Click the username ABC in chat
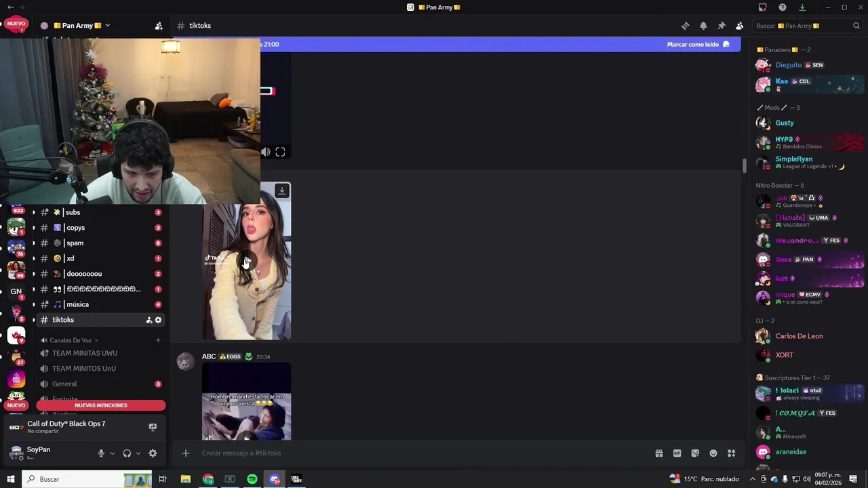Screen dimensions: 868x488 (x=209, y=357)
